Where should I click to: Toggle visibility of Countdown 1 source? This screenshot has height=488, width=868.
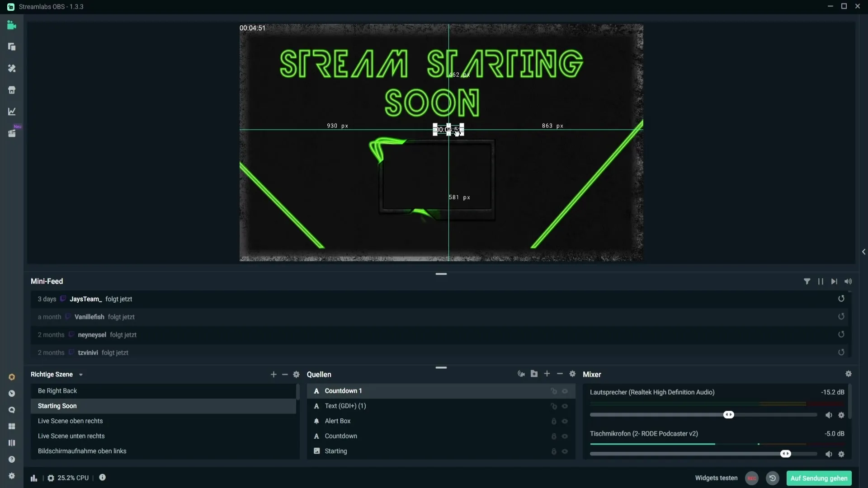pos(565,391)
